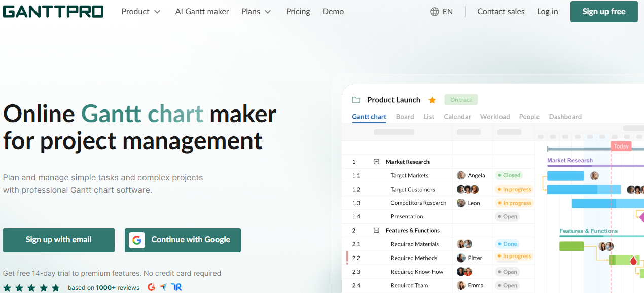This screenshot has height=293, width=644.
Task: Open the Open status of Required Team
Action: click(x=507, y=285)
